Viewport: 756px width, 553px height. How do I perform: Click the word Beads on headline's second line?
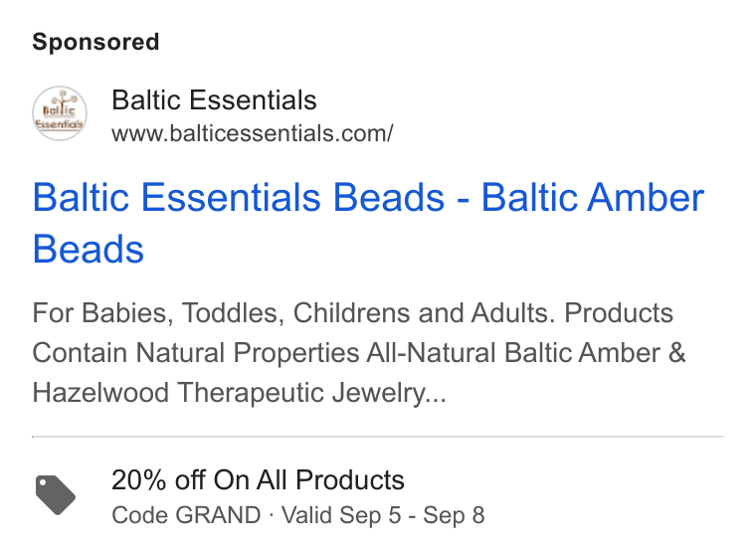point(89,250)
